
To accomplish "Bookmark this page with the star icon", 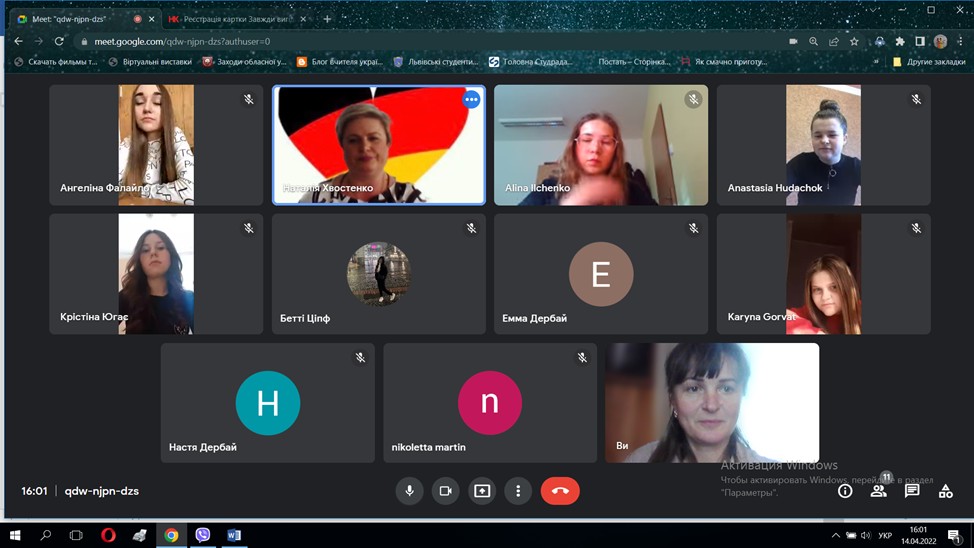I will click(x=854, y=41).
